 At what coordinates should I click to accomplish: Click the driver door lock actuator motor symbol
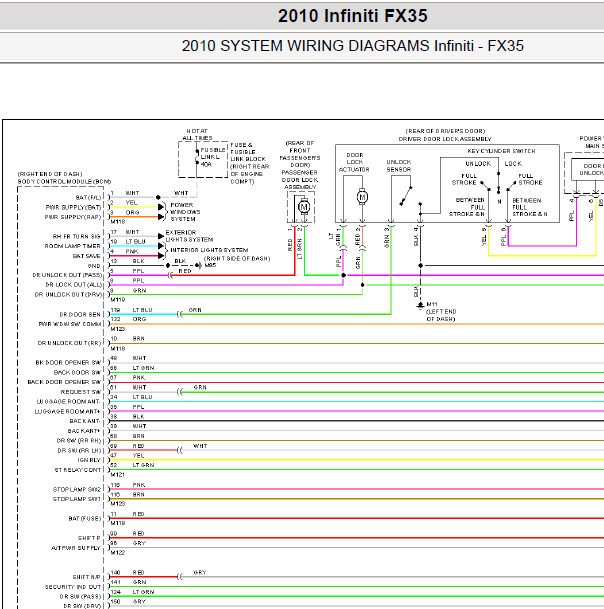click(x=362, y=197)
